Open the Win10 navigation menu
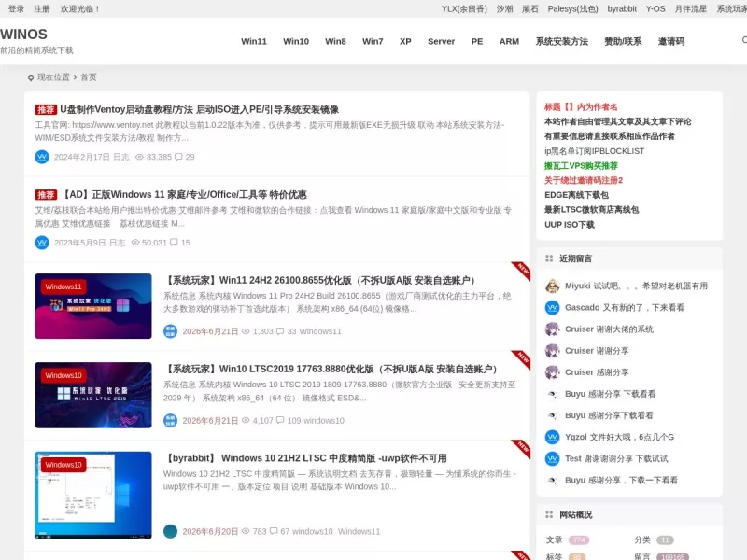The image size is (747, 560). (296, 41)
